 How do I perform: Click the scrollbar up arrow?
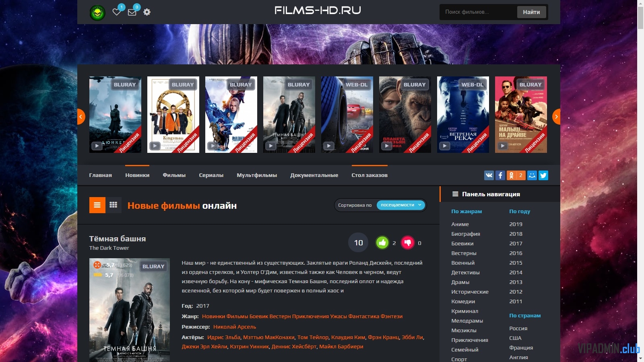coord(640,3)
